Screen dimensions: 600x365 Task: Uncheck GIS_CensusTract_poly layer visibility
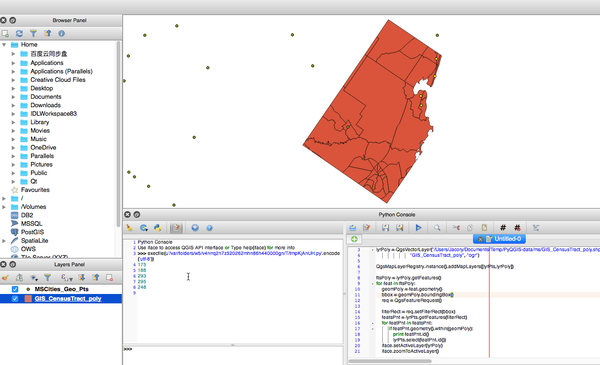(15, 299)
